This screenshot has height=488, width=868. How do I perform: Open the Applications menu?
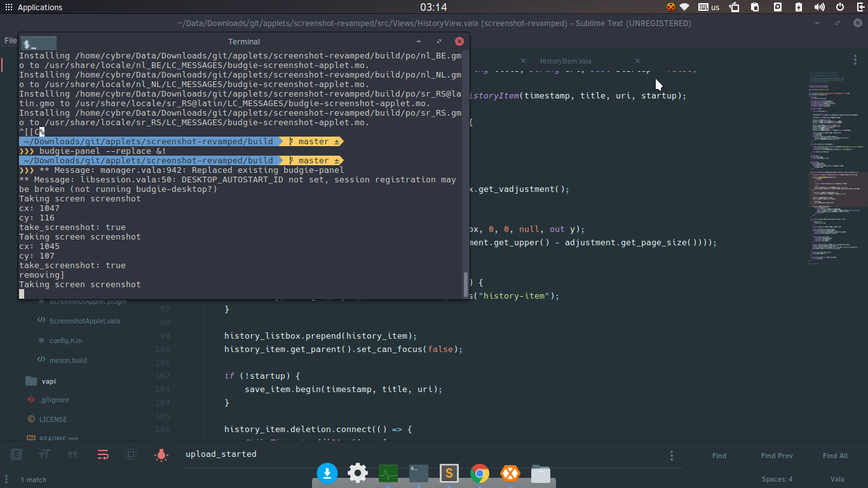coord(33,8)
